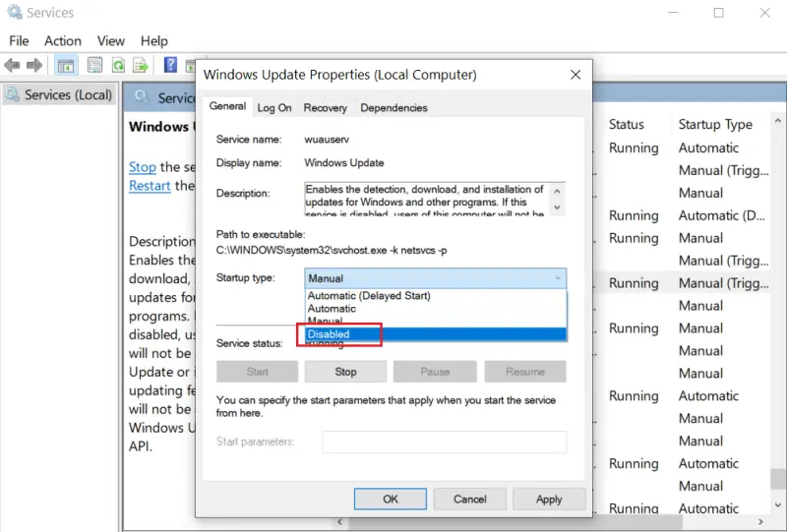Click the Stop button in the dialog
The image size is (787, 532).
click(345, 372)
